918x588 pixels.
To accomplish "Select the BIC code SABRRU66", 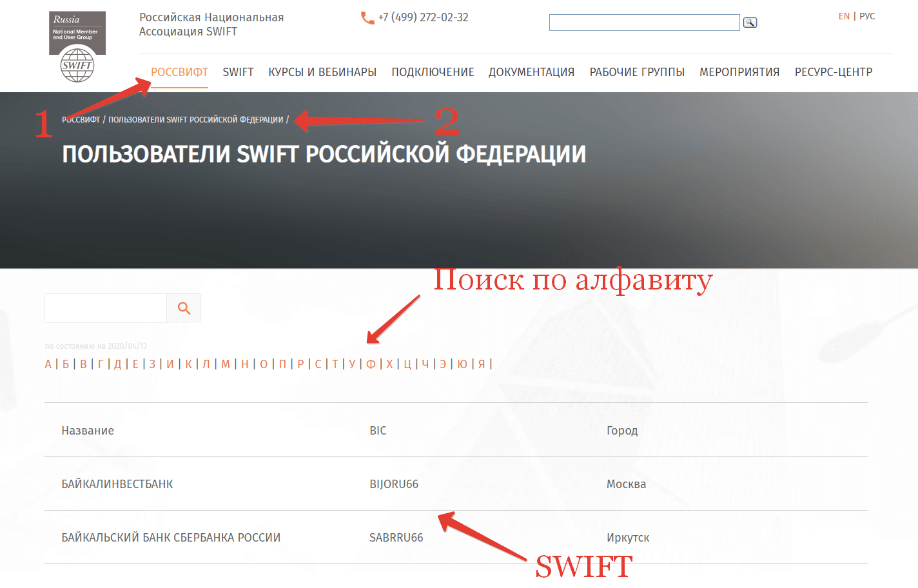I will (x=396, y=538).
